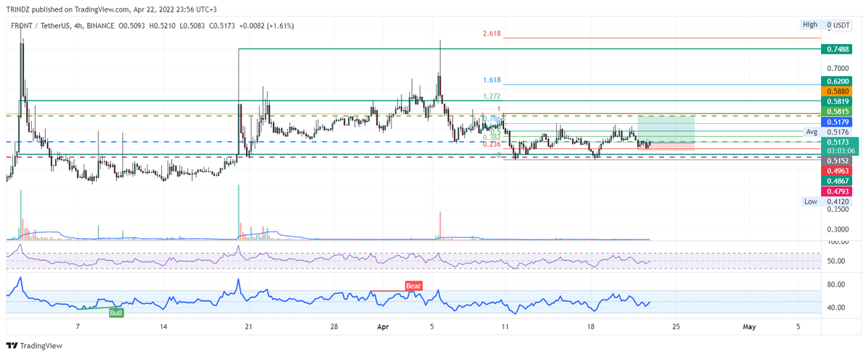Click the High marker label

[x=810, y=25]
